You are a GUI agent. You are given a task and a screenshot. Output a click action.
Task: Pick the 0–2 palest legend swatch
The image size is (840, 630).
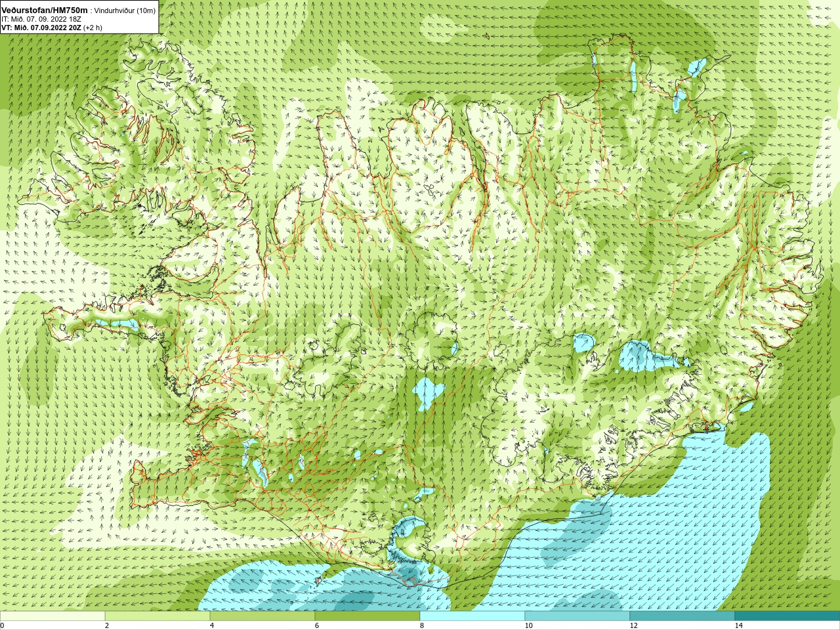pos(52,616)
